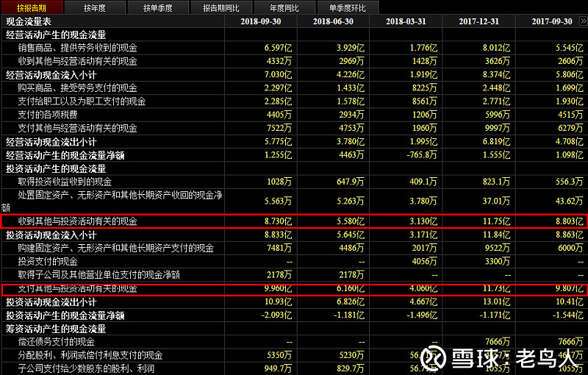
Task: Click the double-arrow icon to show more periods
Action: pyautogui.click(x=583, y=21)
